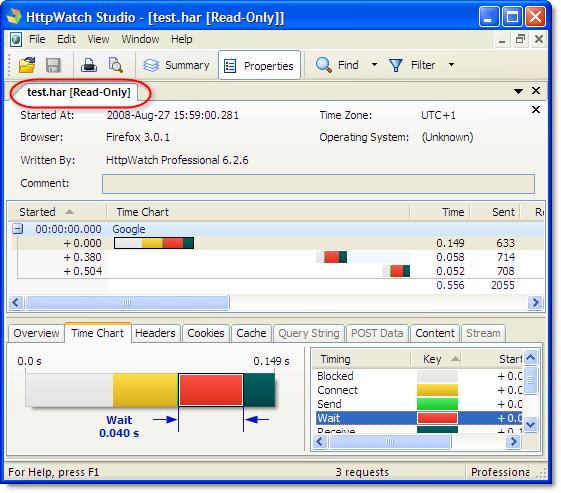Open the Filter dropdown arrow

click(452, 65)
